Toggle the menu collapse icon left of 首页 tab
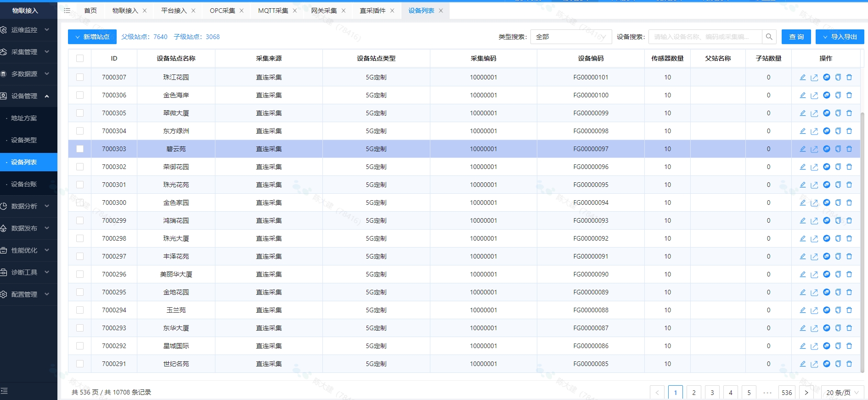Viewport: 868px width, 400px height. 67,10
